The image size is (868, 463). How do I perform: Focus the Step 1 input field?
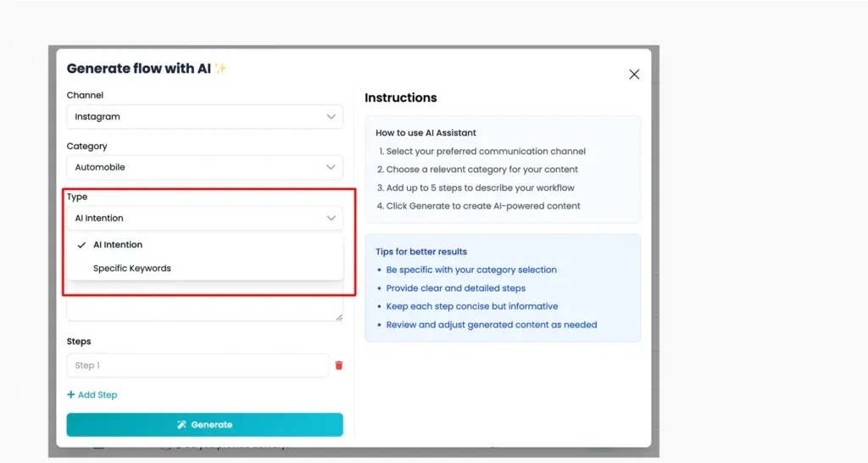tap(198, 365)
